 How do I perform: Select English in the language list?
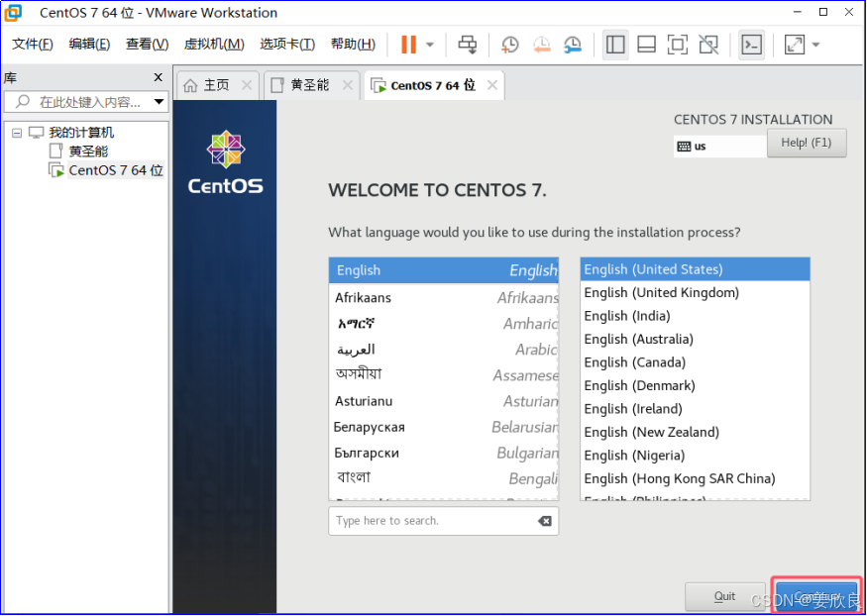444,270
